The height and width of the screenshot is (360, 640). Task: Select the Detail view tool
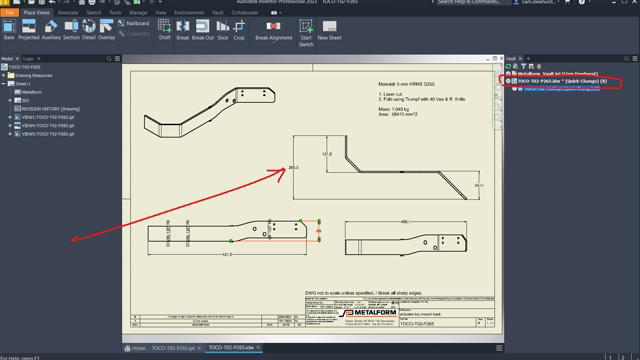tap(89, 30)
